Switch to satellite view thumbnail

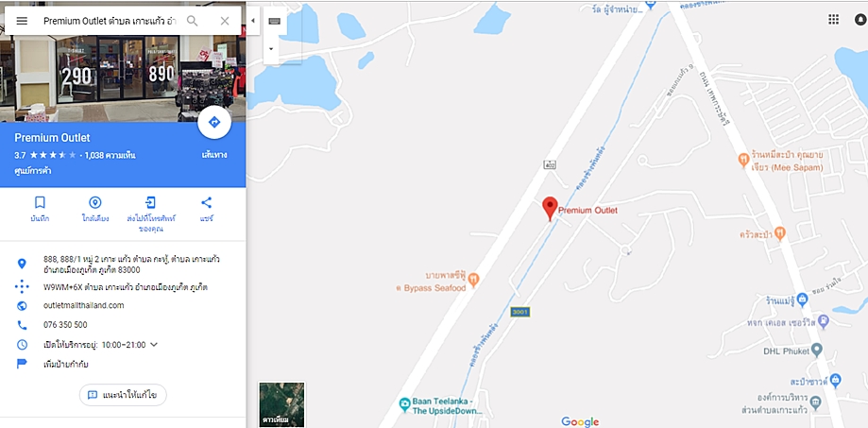[x=281, y=403]
